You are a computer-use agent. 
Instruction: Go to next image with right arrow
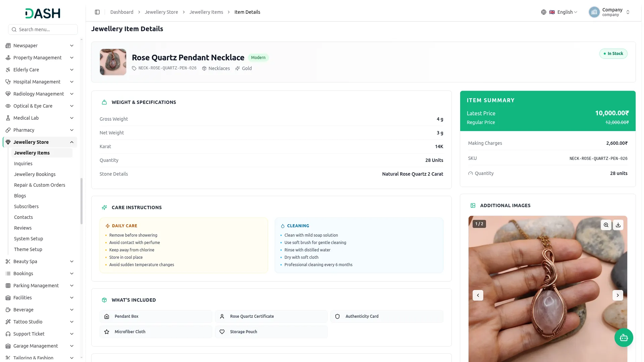(618, 295)
